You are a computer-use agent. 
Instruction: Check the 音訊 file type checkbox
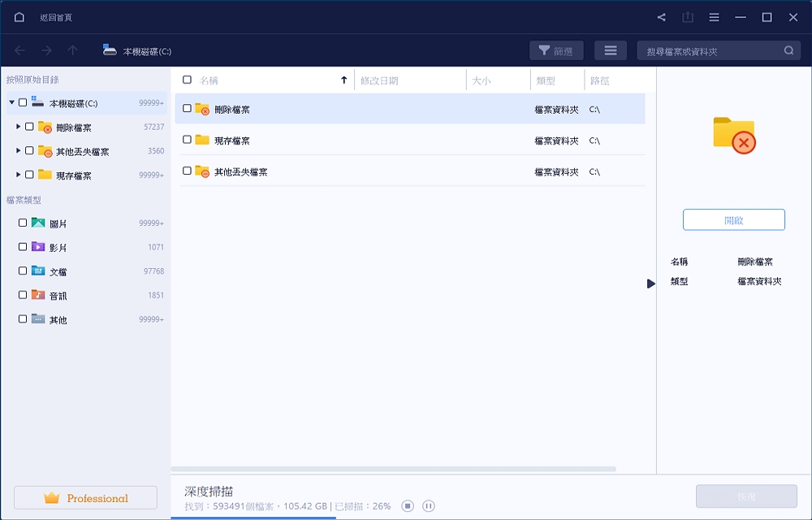(x=23, y=295)
